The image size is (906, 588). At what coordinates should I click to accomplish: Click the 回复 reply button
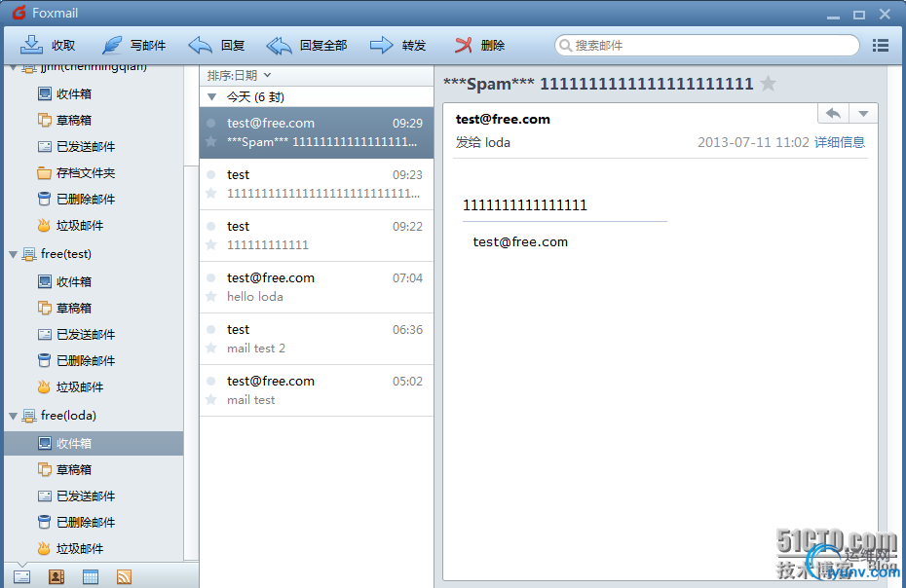216,45
